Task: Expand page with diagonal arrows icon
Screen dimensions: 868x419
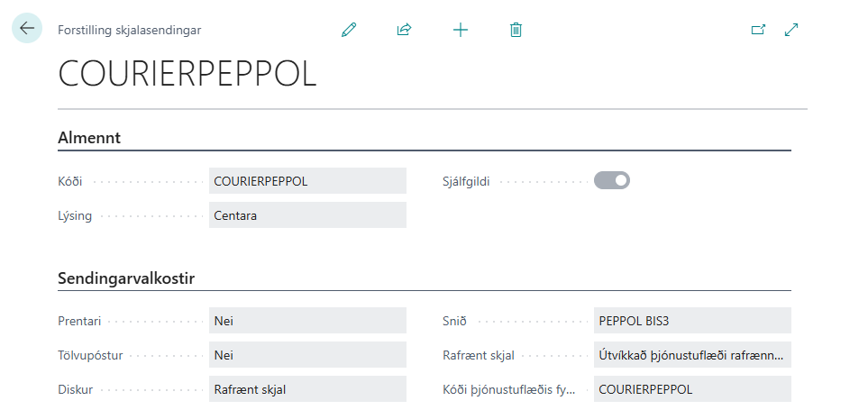Action: click(x=791, y=30)
